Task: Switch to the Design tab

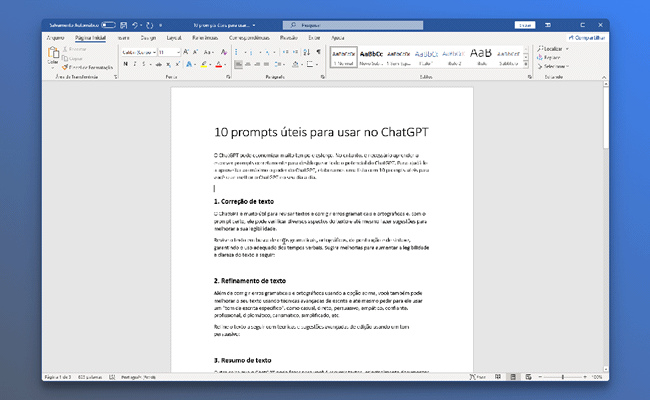Action: [x=148, y=38]
